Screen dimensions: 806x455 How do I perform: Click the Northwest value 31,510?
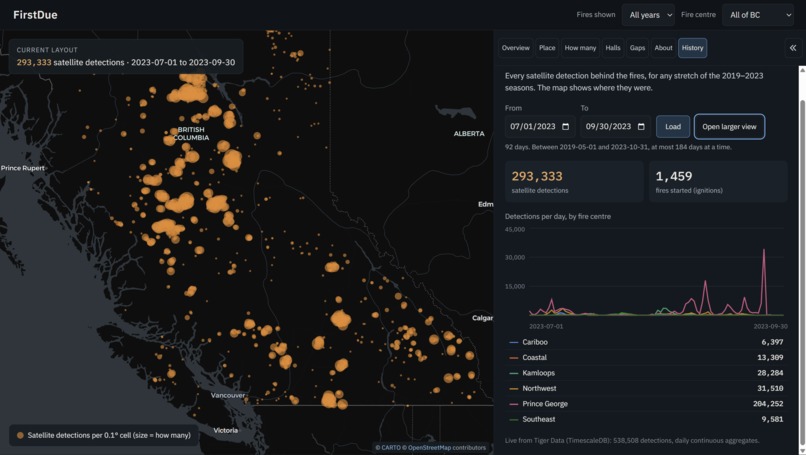770,389
